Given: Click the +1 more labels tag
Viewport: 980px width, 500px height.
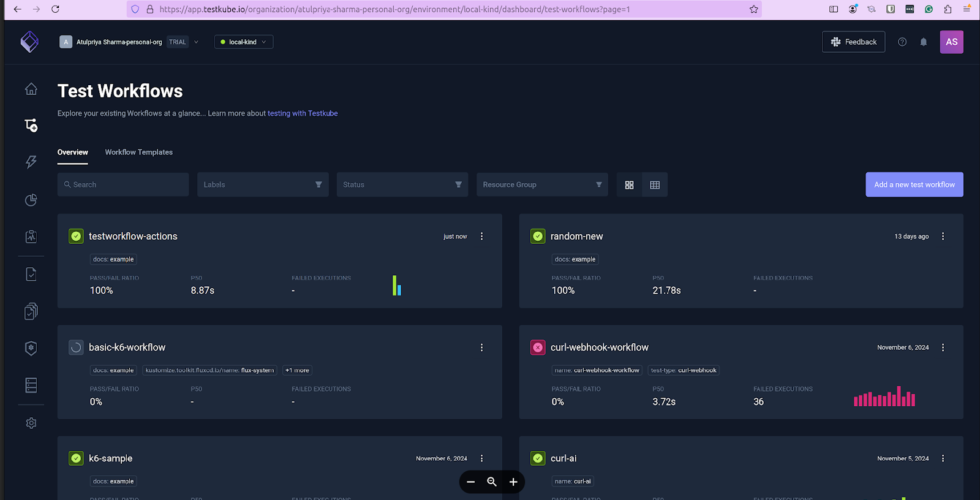Looking at the screenshot, I should click(x=297, y=370).
